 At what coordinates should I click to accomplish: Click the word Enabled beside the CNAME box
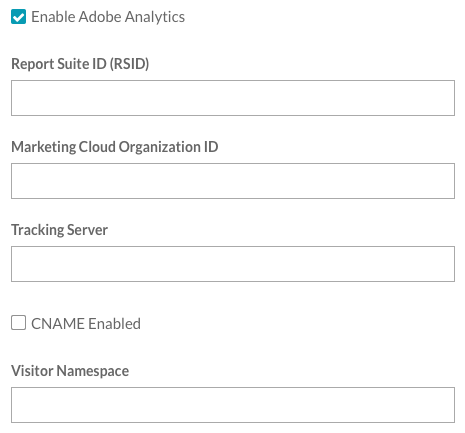pos(114,324)
